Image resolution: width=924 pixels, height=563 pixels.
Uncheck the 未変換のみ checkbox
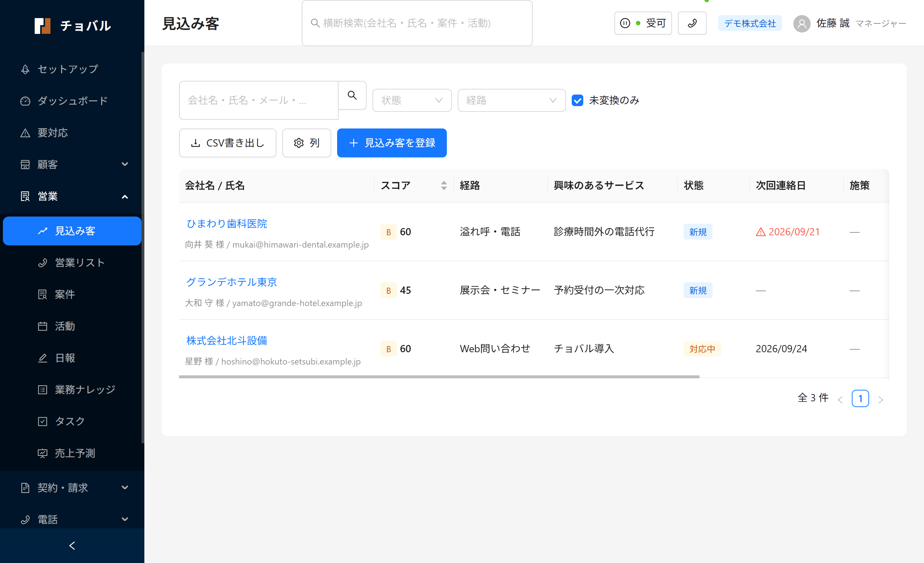click(x=577, y=100)
